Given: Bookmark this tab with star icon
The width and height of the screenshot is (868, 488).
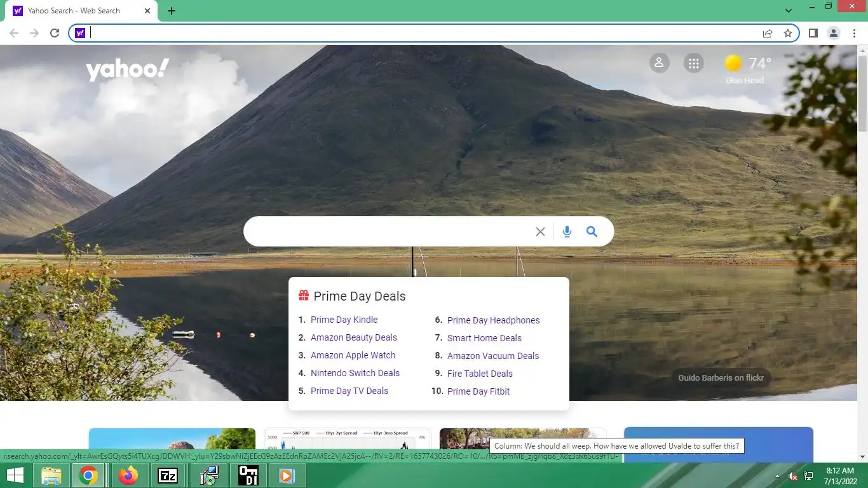Looking at the screenshot, I should [788, 33].
